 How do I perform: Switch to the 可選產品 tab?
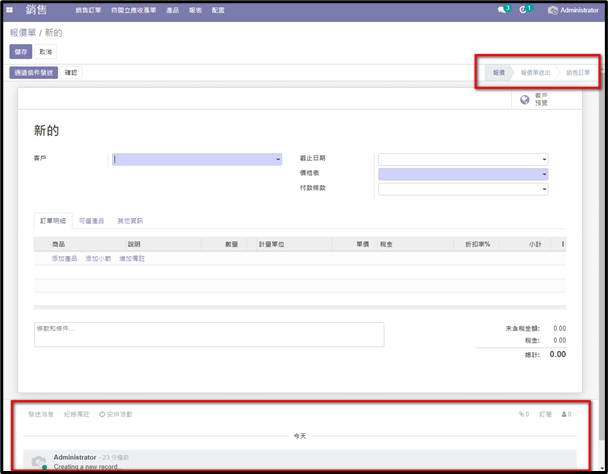pos(92,221)
